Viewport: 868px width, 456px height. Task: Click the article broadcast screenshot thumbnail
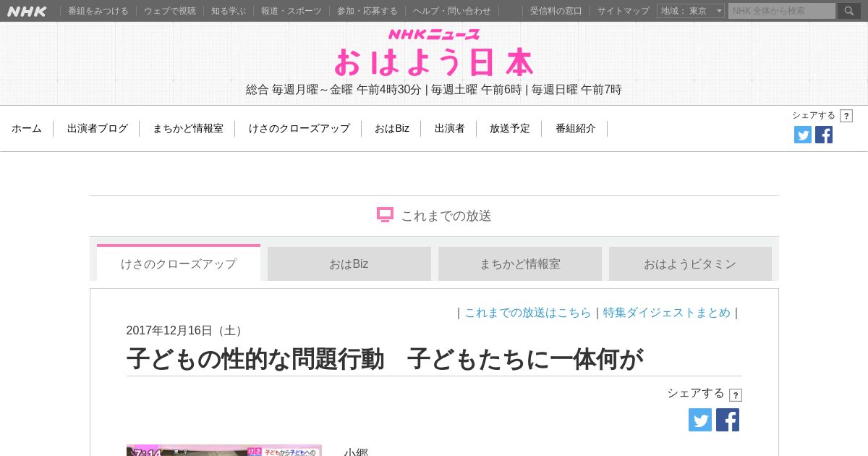click(224, 450)
